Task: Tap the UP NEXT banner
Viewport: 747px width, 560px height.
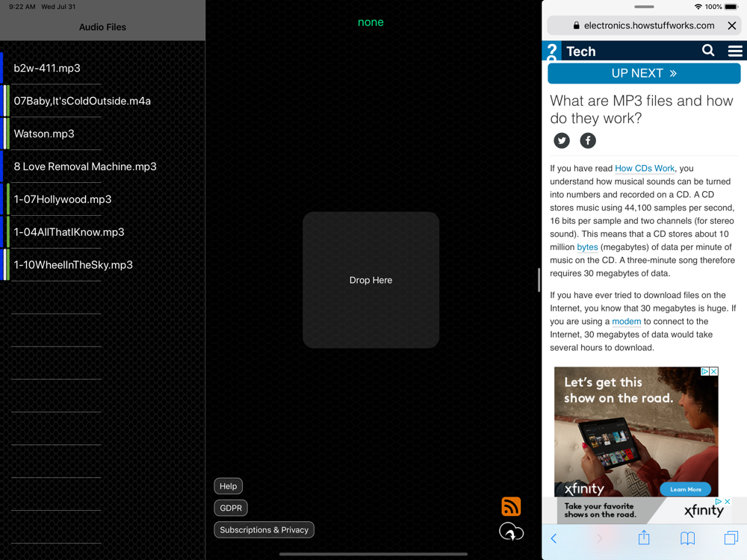Action: [644, 73]
